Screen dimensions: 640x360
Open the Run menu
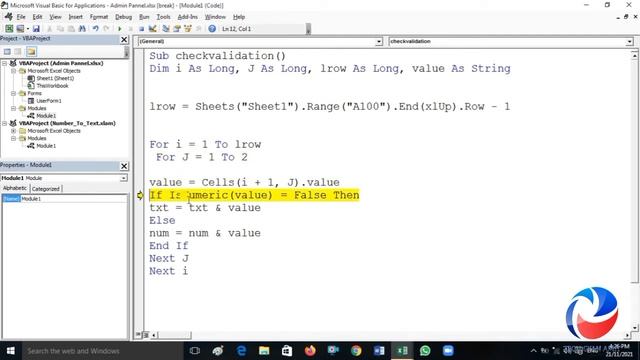144,17
